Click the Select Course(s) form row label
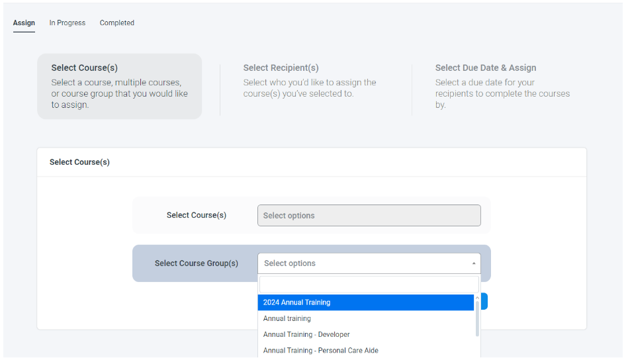 click(196, 216)
